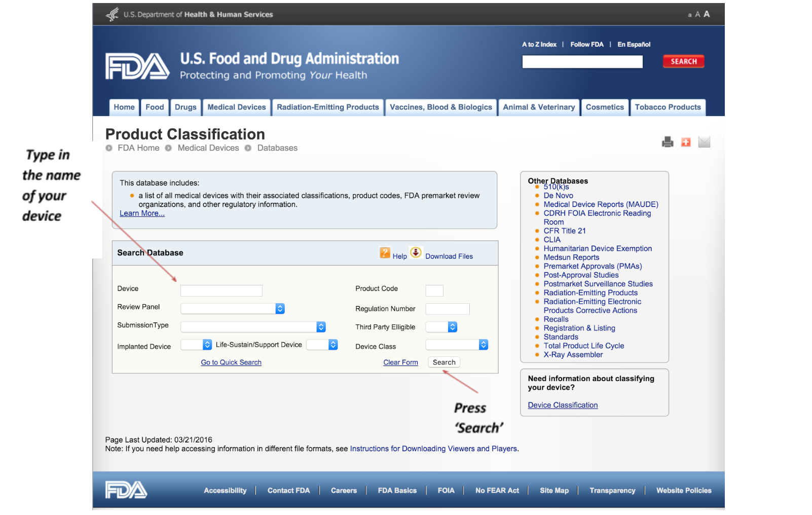
Task: Click Site Map in the footer
Action: 554,491
